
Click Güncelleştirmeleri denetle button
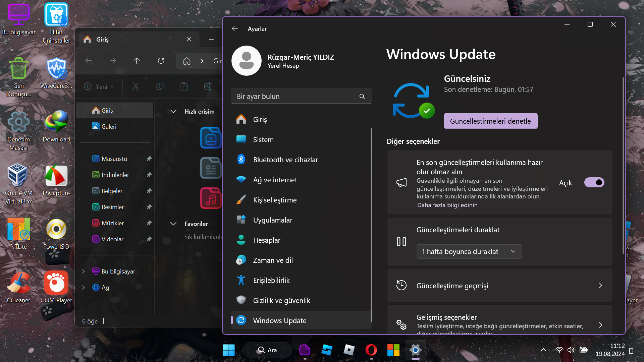click(490, 121)
